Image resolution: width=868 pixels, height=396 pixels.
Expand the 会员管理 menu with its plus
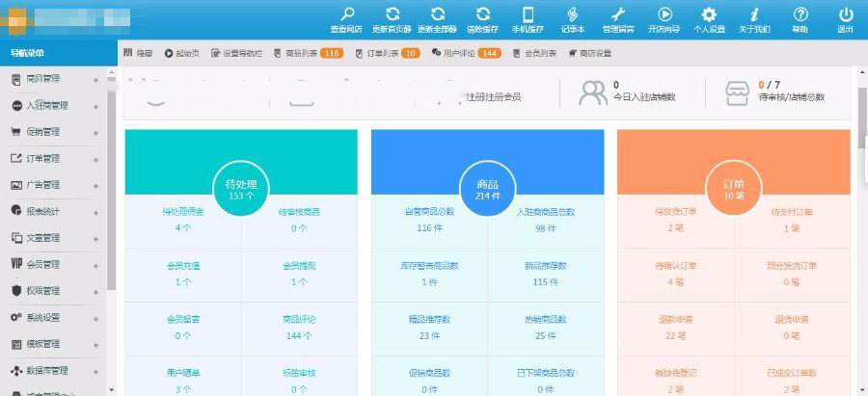pos(95,266)
